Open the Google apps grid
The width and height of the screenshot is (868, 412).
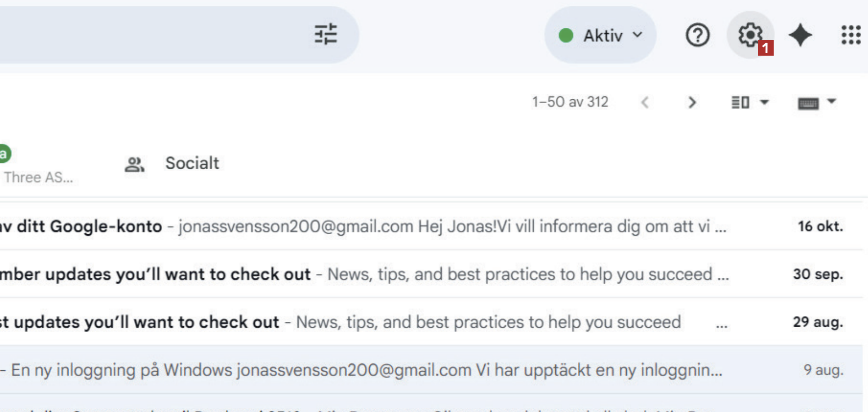[x=850, y=35]
